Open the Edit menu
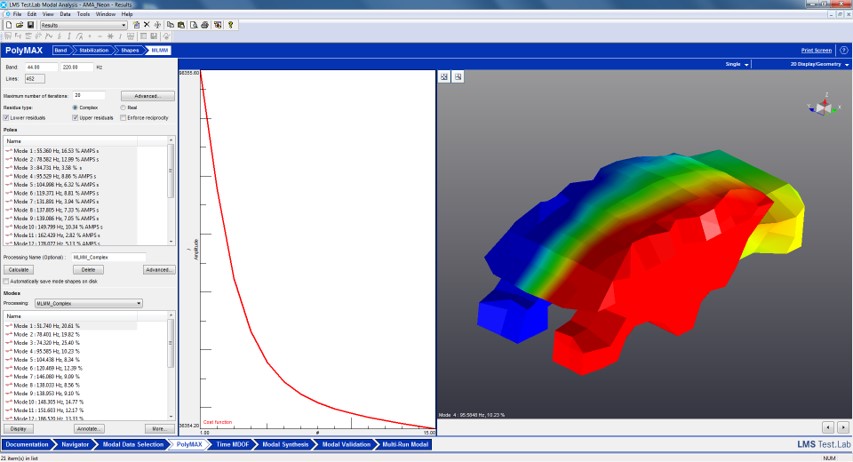Screen dimensions: 853x462 (x=32, y=14)
